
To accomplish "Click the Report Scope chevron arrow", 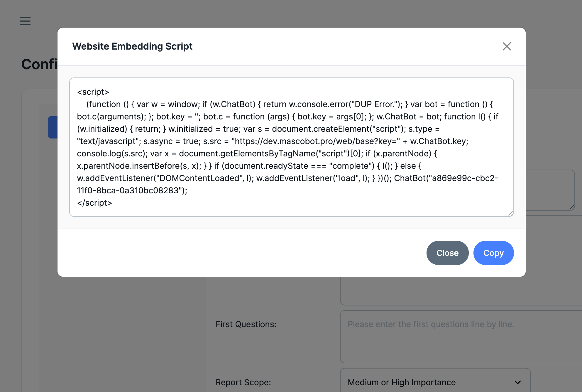I will tap(518, 382).
